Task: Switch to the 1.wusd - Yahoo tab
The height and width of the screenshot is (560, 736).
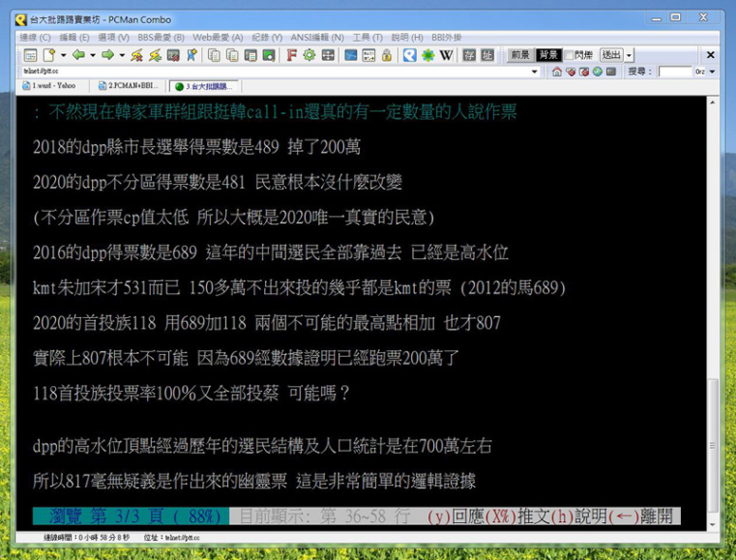Action: click(x=53, y=85)
